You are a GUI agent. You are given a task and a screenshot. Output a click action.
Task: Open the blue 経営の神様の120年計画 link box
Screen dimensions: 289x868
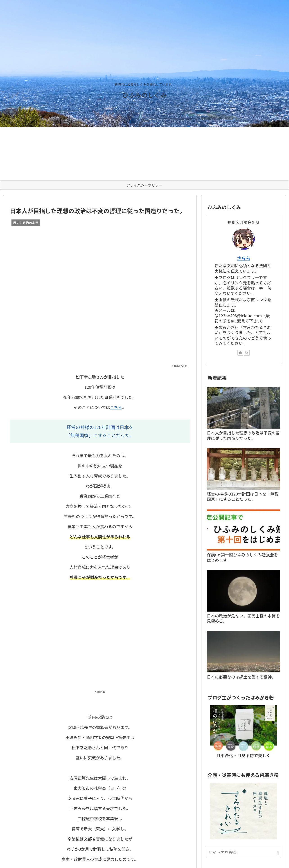click(x=100, y=431)
